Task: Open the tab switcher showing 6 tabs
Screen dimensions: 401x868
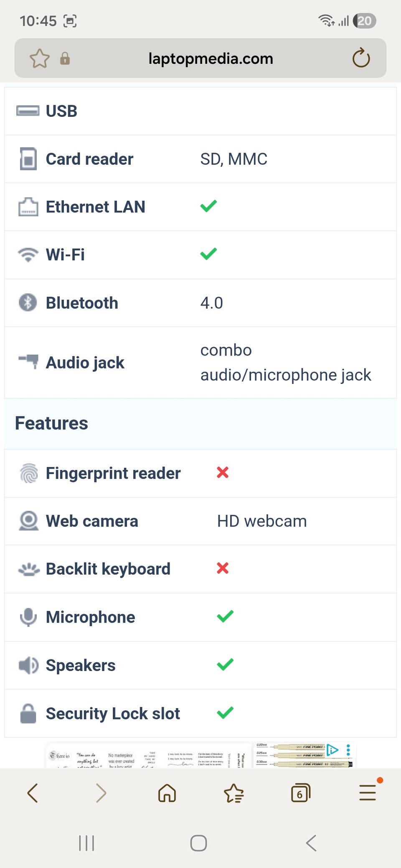Action: (x=300, y=792)
